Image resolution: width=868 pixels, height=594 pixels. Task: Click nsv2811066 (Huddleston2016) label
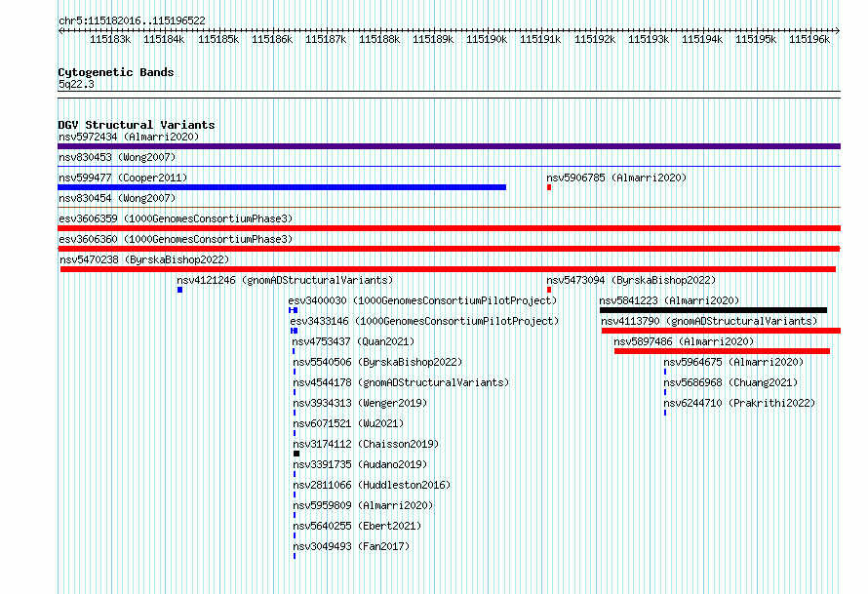point(372,485)
